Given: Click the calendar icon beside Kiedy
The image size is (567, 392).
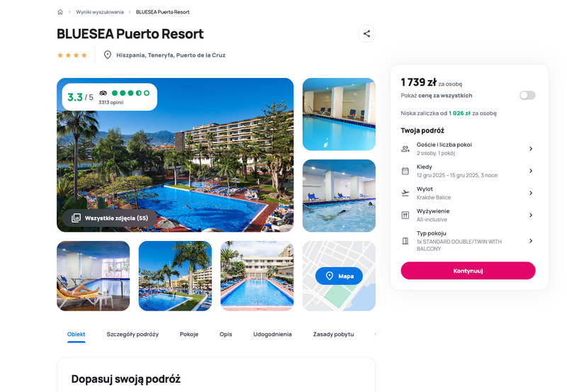Looking at the screenshot, I should (x=405, y=171).
